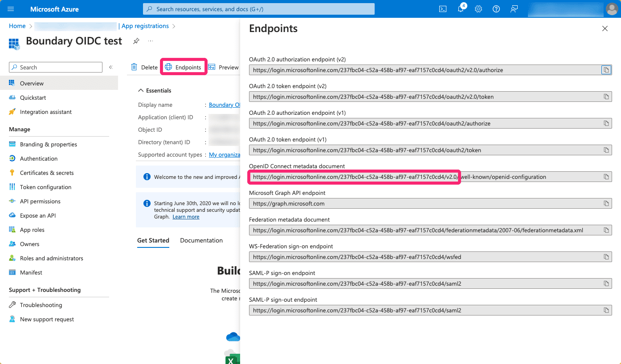Switch to the Get Started tab
The image size is (621, 364).
point(153,240)
